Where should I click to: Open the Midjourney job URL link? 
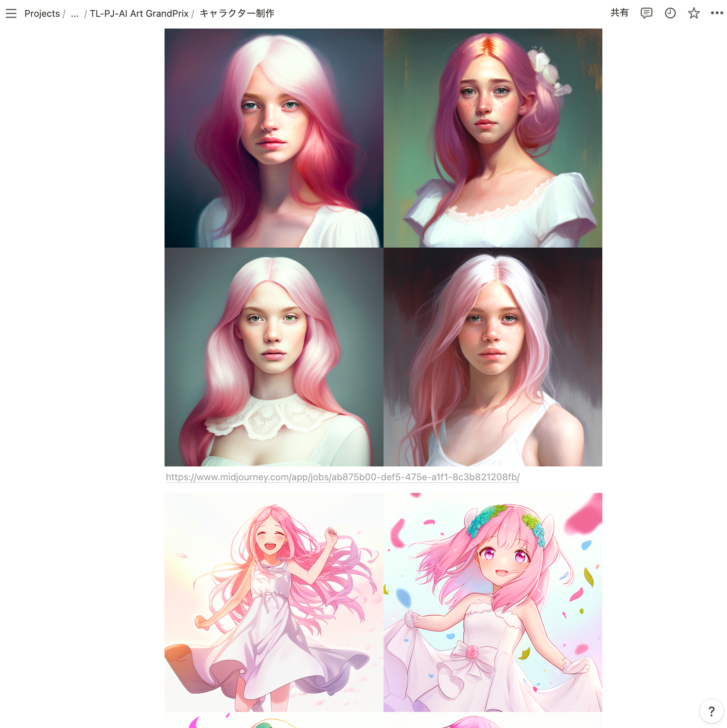click(343, 477)
